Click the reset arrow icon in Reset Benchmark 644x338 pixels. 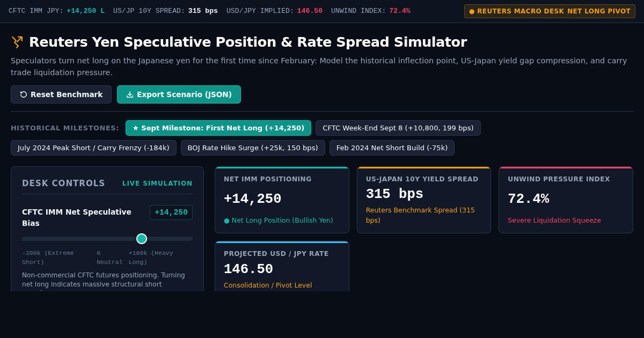(24, 94)
